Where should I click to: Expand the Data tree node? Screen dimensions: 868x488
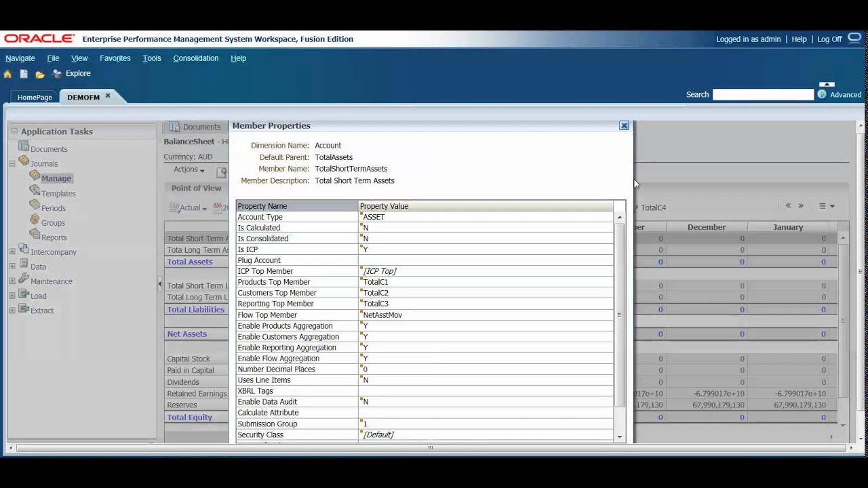tap(12, 267)
